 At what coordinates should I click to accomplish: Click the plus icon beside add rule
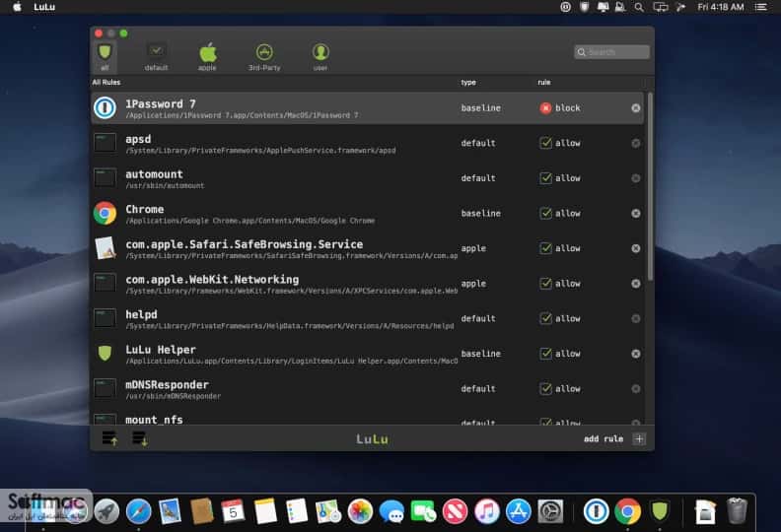pyautogui.click(x=639, y=438)
